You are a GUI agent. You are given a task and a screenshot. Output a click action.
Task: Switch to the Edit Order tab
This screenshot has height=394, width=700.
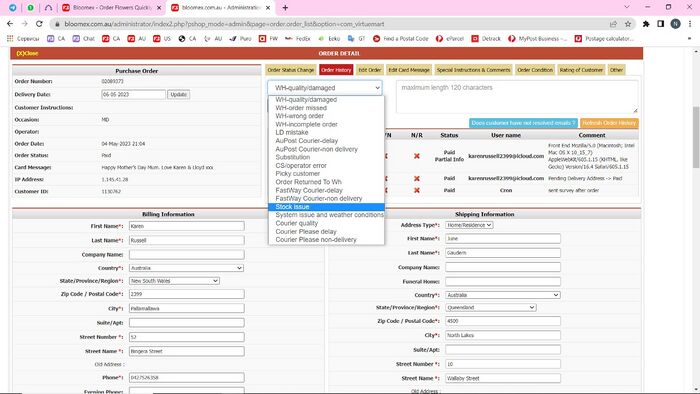370,70
